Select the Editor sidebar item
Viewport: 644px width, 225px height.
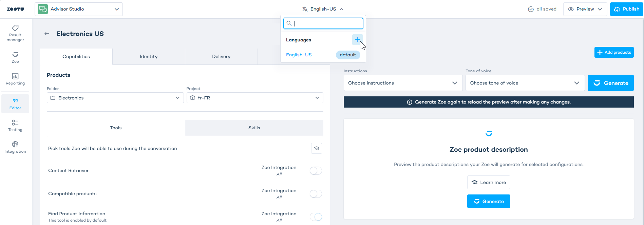click(x=15, y=104)
